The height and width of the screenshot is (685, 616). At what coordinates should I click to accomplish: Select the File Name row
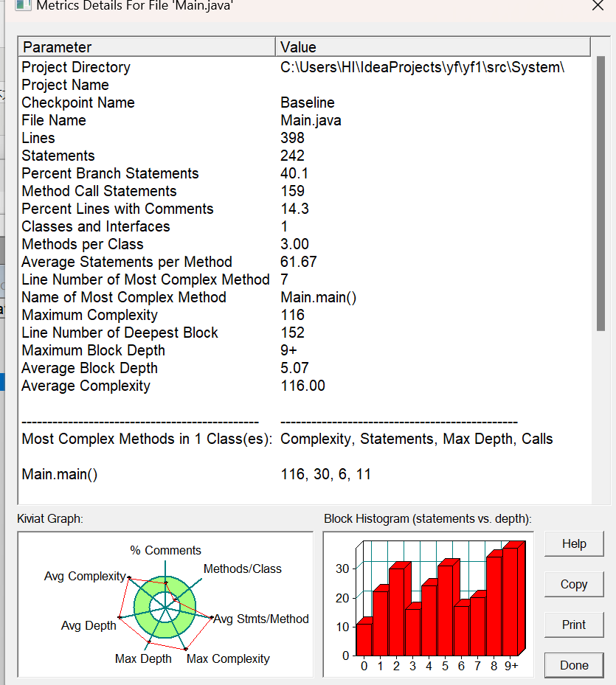[x=304, y=120]
